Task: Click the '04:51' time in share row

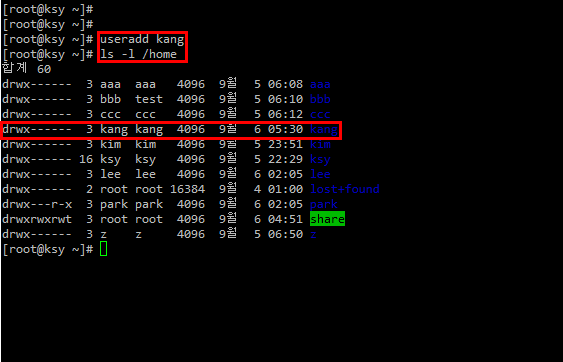Action: (285, 219)
